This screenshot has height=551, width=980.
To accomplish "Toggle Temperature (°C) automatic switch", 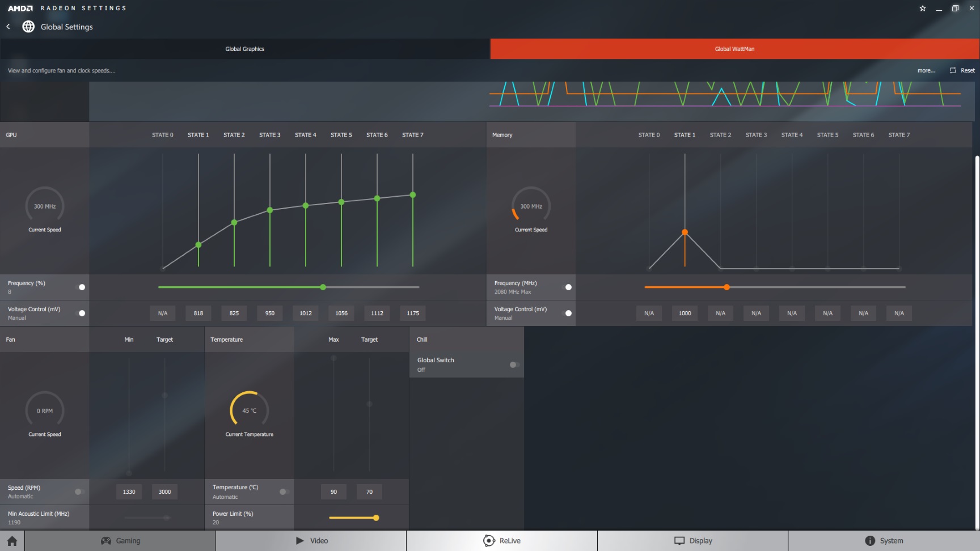I will [284, 491].
